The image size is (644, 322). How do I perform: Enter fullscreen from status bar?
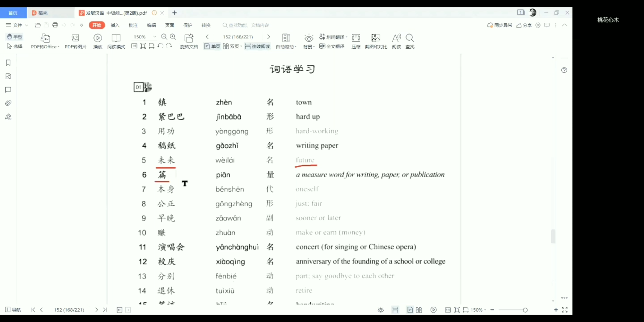pyautogui.click(x=565, y=310)
